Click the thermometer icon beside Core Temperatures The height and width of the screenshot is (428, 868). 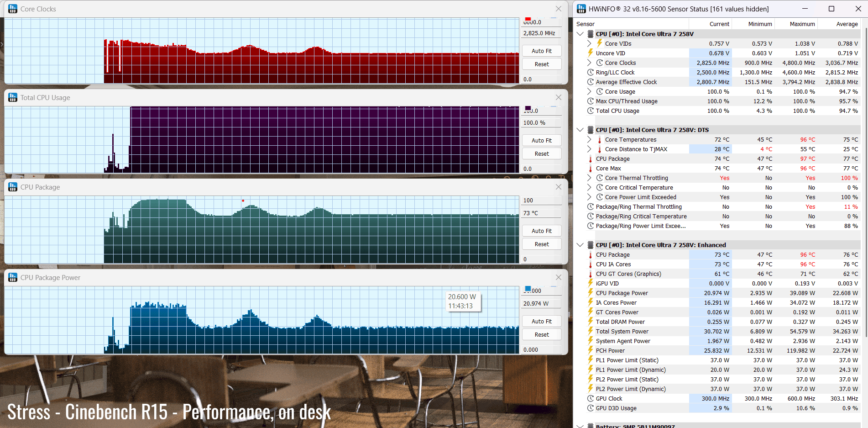[x=600, y=139]
